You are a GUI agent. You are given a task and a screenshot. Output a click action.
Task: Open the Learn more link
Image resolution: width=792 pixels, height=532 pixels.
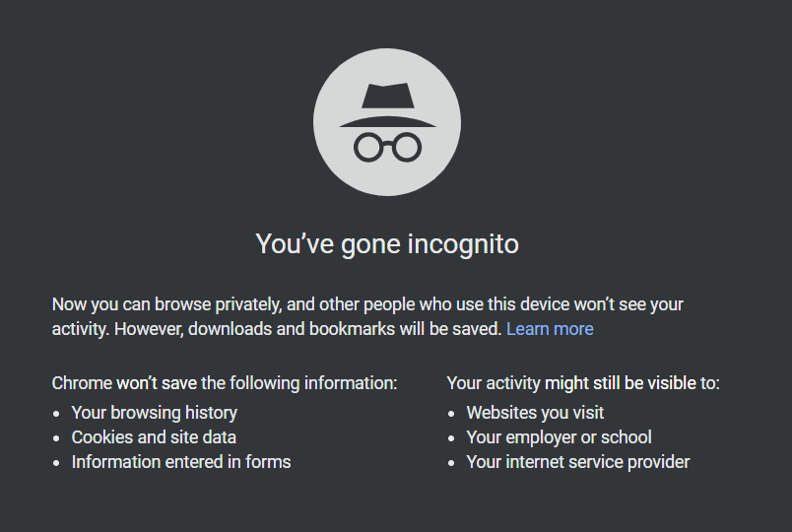(x=550, y=329)
